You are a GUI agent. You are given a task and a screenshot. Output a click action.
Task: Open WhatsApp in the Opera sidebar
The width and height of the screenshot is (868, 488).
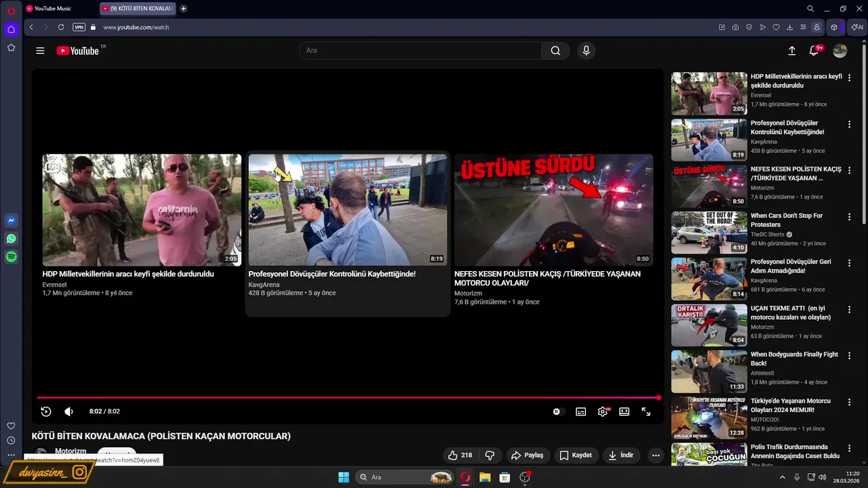pyautogui.click(x=11, y=239)
